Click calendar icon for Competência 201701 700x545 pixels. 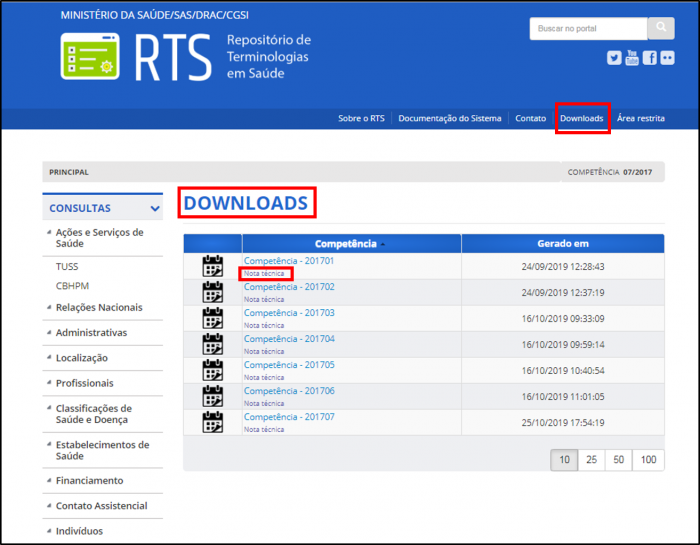click(x=212, y=266)
